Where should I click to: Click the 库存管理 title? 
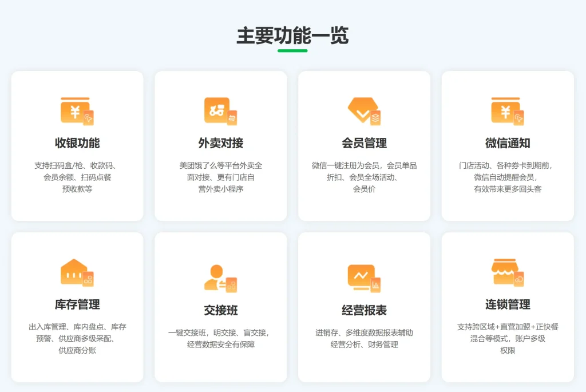[77, 304]
